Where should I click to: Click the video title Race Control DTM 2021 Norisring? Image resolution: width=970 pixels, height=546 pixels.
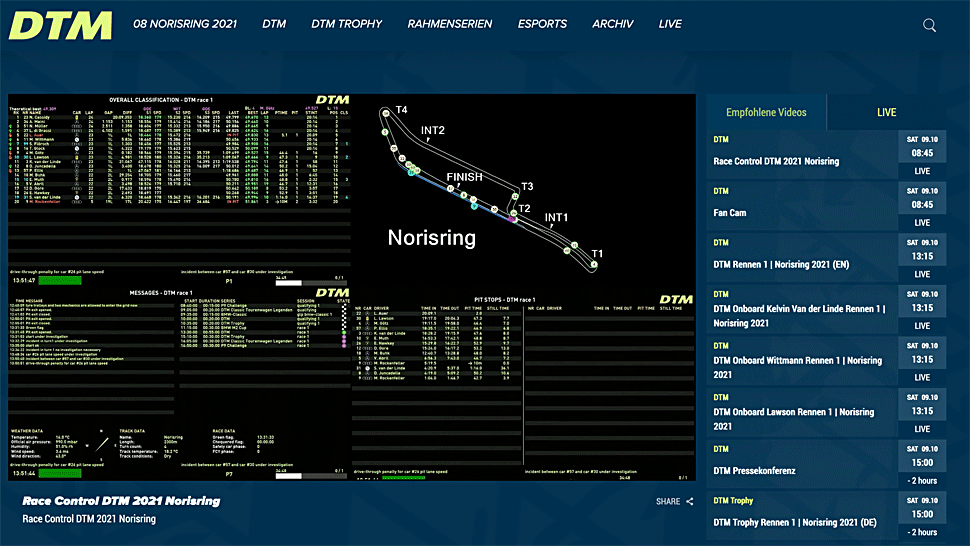pos(121,501)
